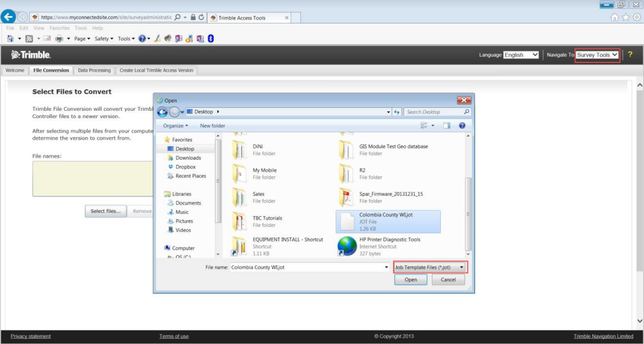Screen dimensions: 644x344
Task: Expand the dialog address path dropdown arrow
Action: click(x=388, y=112)
